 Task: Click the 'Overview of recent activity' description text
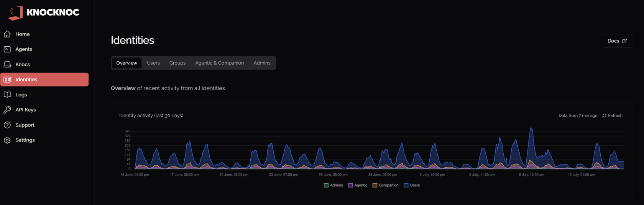[168, 88]
